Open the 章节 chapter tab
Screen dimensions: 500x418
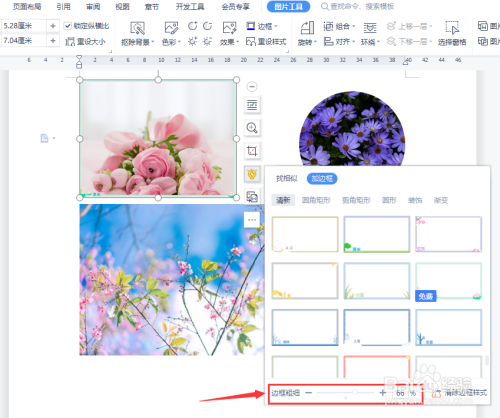click(x=152, y=6)
